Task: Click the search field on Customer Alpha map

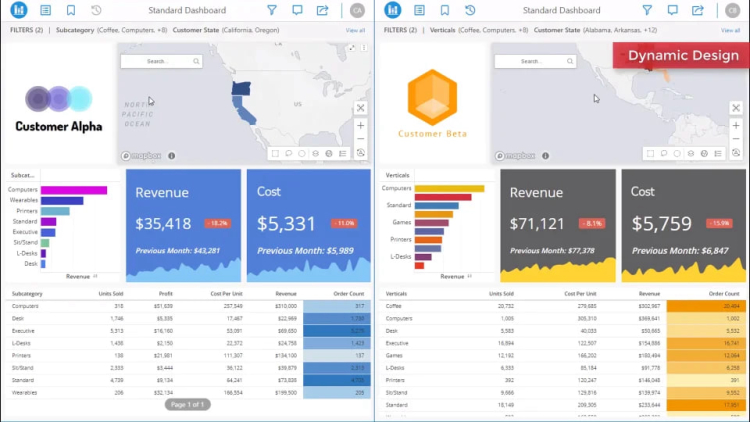Action: (x=160, y=61)
